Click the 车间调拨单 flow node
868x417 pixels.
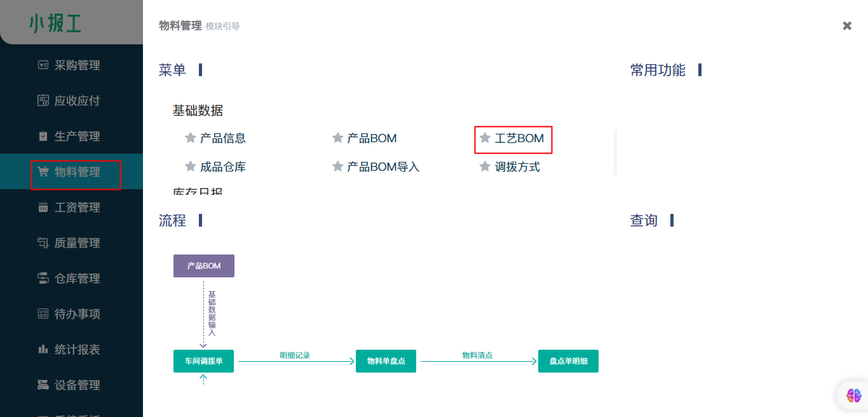click(x=203, y=361)
